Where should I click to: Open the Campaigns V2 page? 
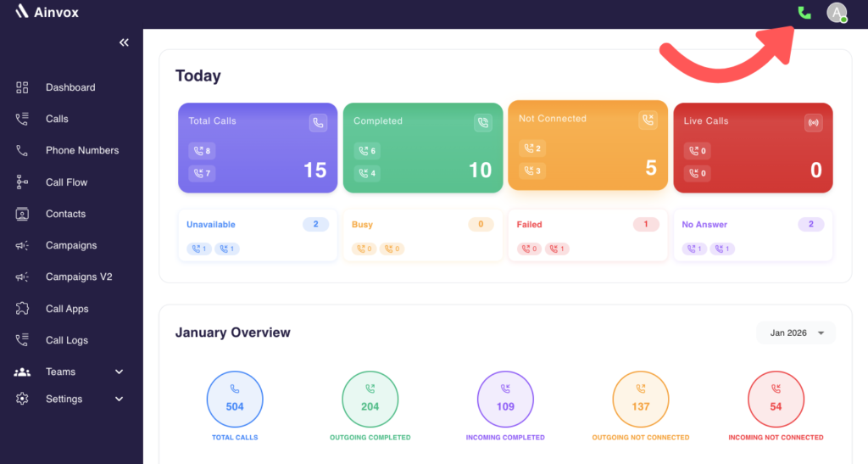tap(78, 277)
